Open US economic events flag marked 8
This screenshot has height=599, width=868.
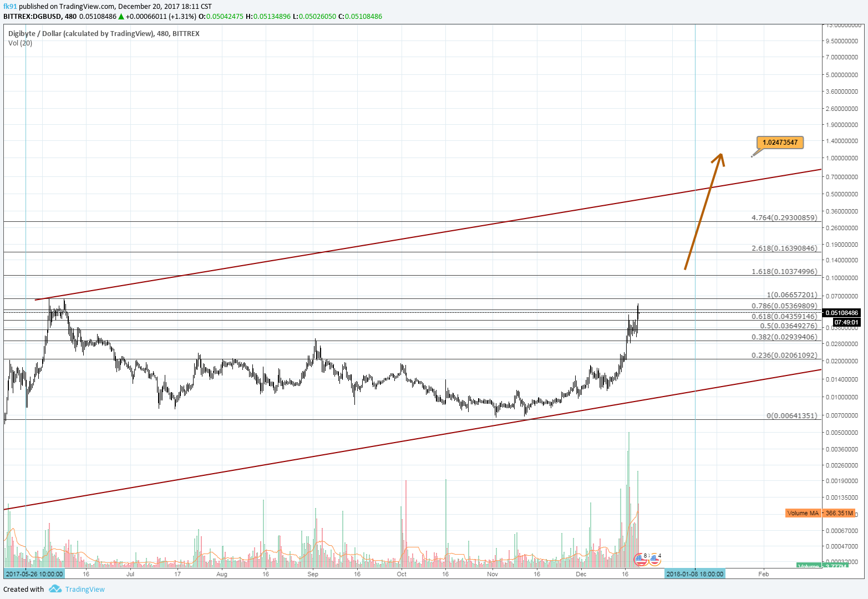[641, 559]
